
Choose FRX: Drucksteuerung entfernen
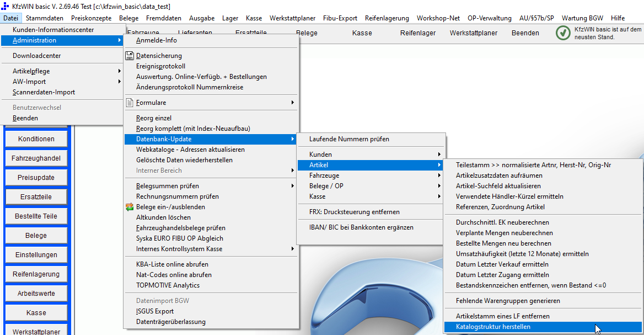click(371, 212)
